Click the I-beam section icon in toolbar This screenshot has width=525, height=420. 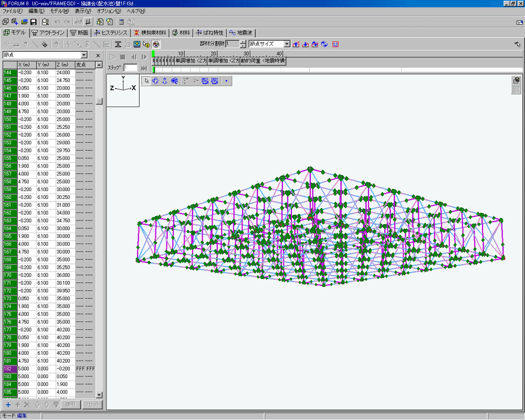pyautogui.click(x=118, y=44)
